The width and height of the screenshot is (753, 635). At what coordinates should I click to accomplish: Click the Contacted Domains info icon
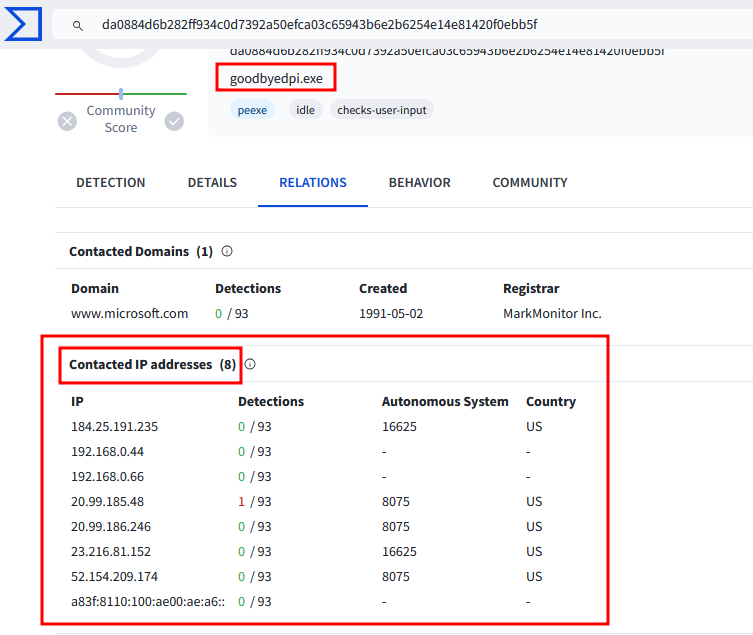tap(227, 252)
